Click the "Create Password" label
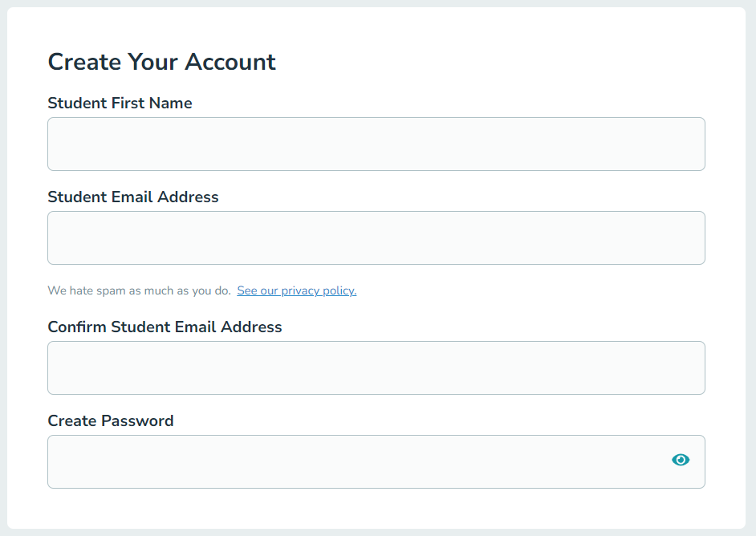Image resolution: width=756 pixels, height=536 pixels. (111, 420)
